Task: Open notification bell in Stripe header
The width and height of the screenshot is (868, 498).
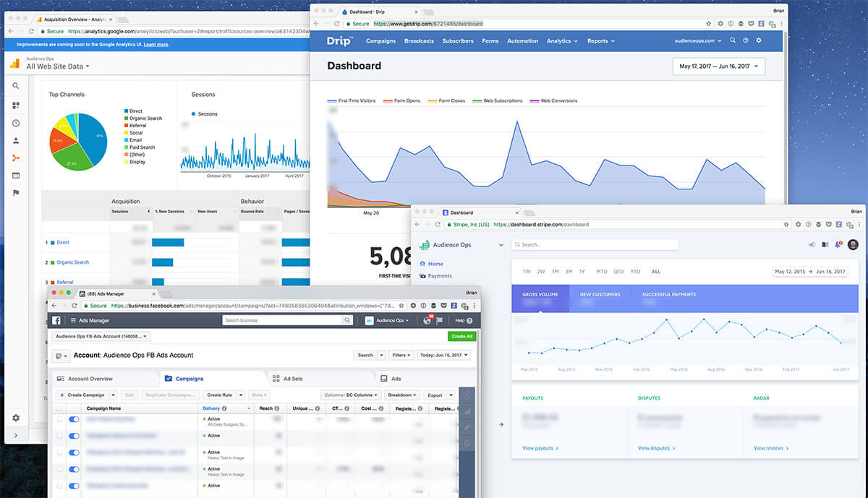Action: (x=838, y=245)
